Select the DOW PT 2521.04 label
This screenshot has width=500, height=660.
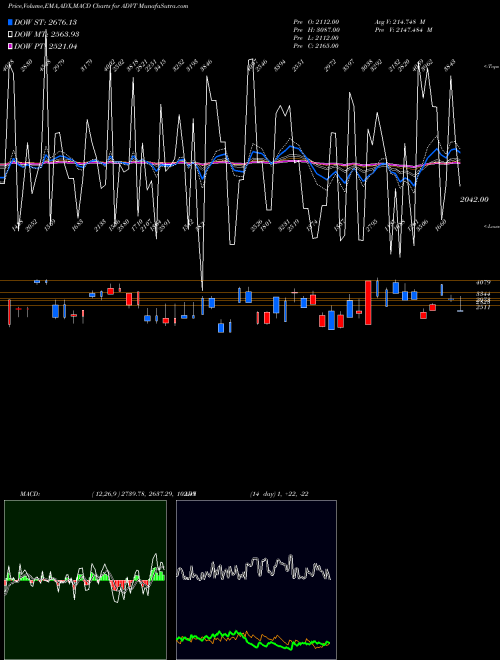click(45, 46)
